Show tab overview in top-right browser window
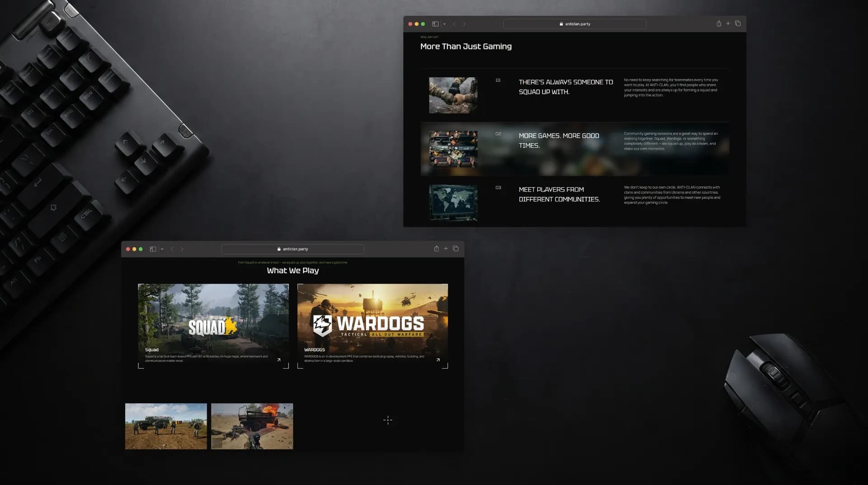The image size is (868, 485). coord(738,24)
